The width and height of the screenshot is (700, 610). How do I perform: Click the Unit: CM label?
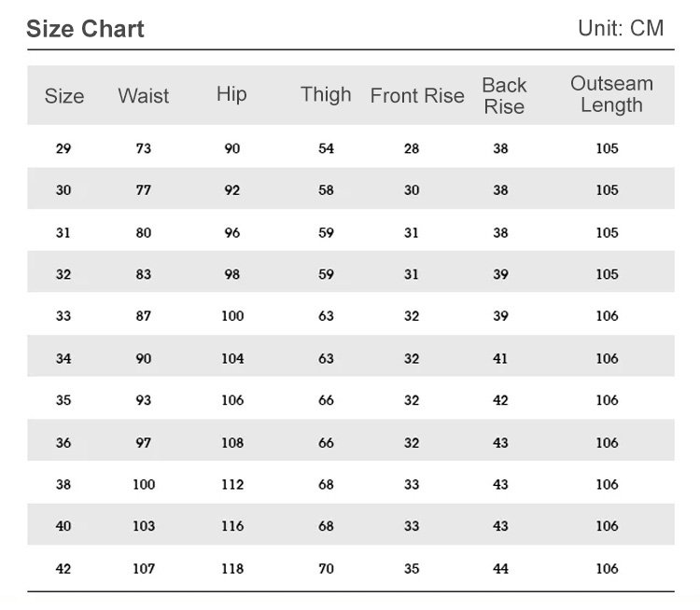tap(621, 28)
